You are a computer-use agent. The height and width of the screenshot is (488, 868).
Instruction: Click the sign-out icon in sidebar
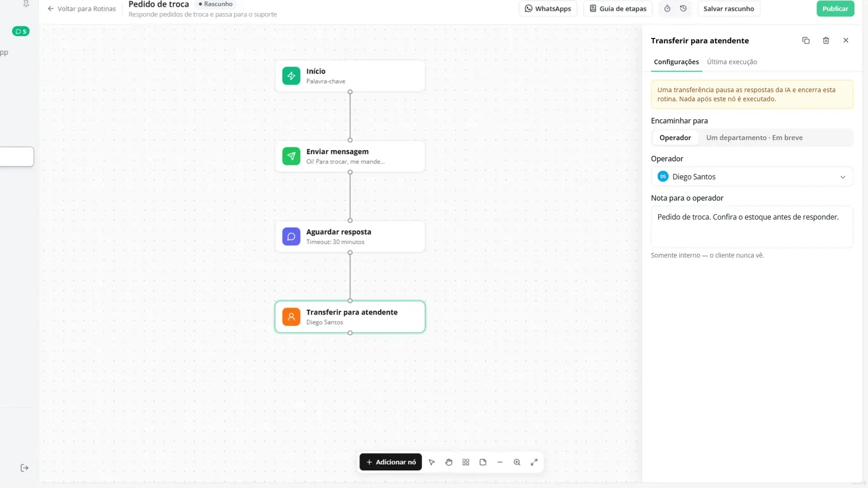click(24, 468)
